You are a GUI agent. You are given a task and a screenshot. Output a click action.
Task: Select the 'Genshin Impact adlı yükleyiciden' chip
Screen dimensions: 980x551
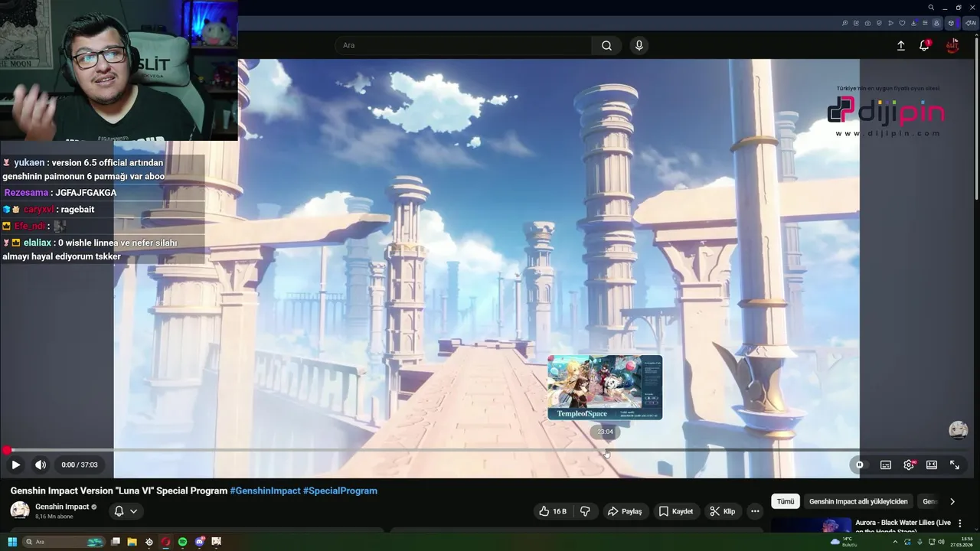coord(858,501)
